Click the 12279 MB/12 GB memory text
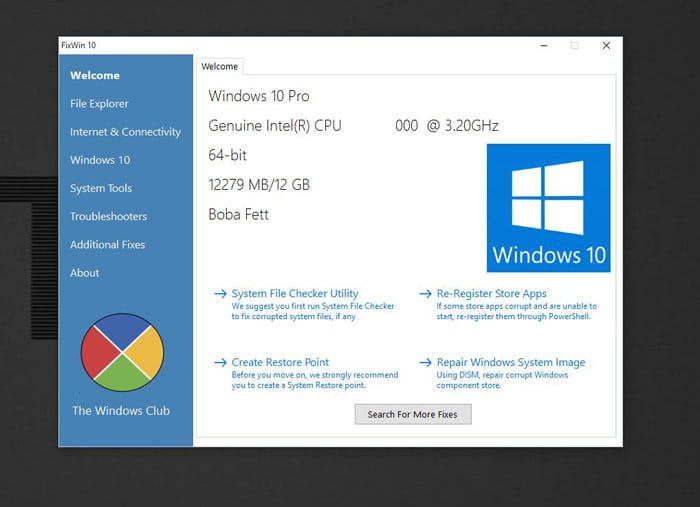700x507 pixels. coord(259,185)
